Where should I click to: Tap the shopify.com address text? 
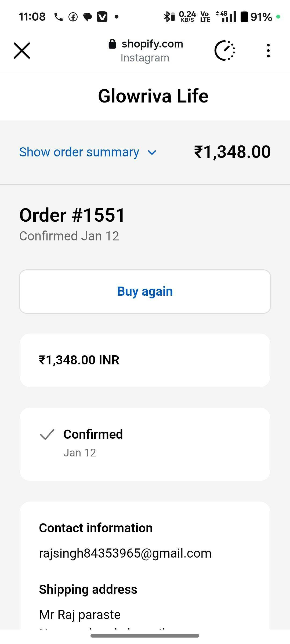(152, 44)
